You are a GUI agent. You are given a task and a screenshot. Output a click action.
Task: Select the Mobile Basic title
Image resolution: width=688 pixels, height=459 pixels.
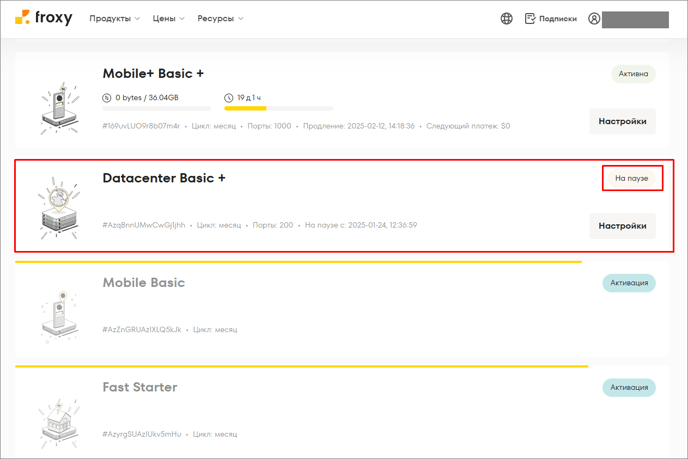pyautogui.click(x=143, y=282)
